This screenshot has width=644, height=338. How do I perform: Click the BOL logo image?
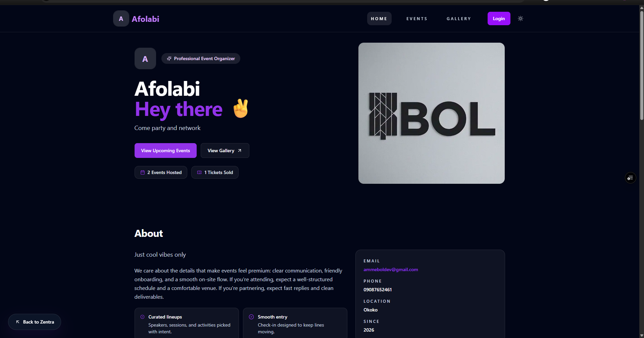pos(432,113)
